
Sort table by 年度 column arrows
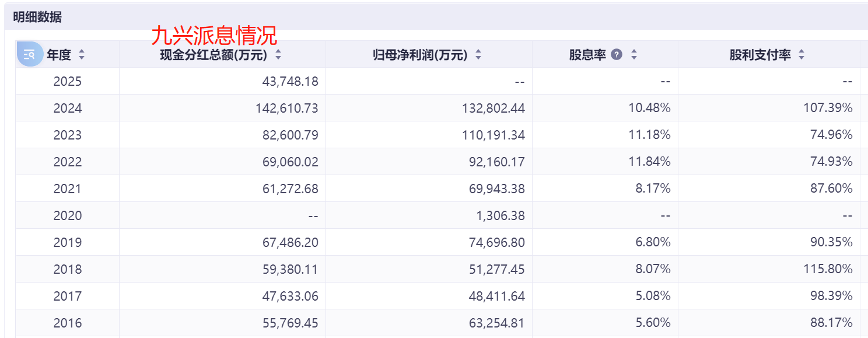click(82, 55)
